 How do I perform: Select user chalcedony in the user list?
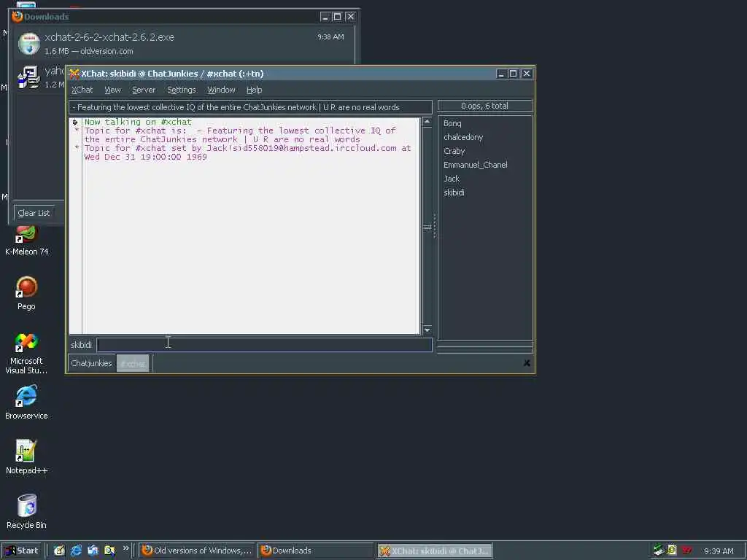[463, 137]
